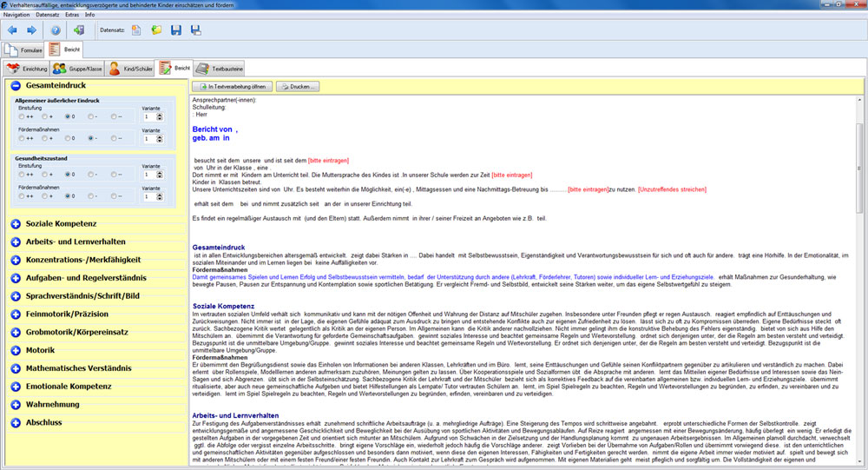Select 0 for Gesundheitszustand Fördermaßnahmen

68,195
